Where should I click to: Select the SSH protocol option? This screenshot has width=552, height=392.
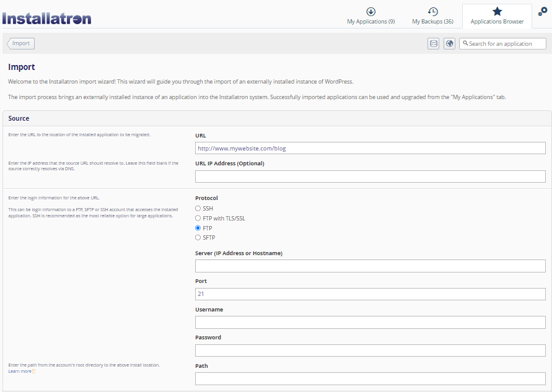click(198, 209)
